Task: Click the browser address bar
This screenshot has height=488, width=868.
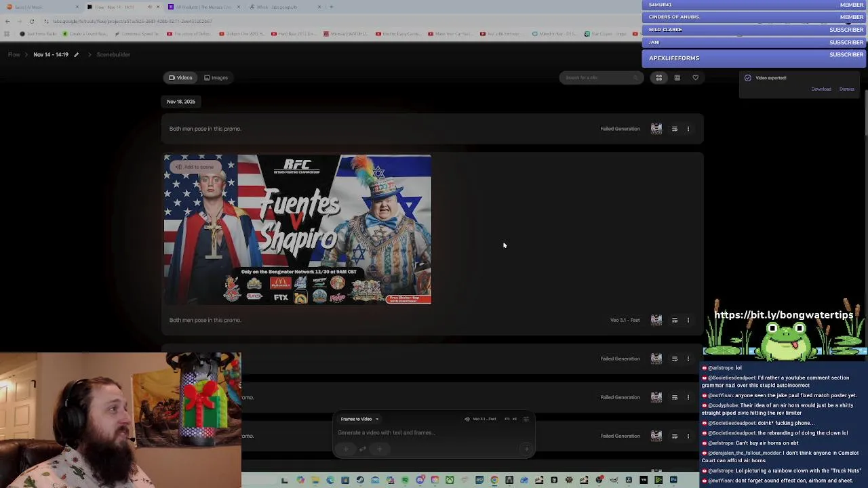Action: click(x=339, y=21)
